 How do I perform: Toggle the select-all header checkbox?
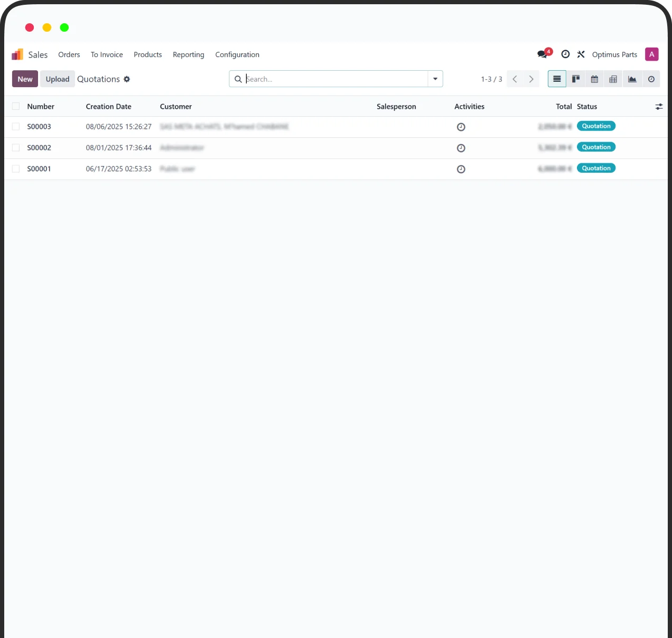pos(16,106)
